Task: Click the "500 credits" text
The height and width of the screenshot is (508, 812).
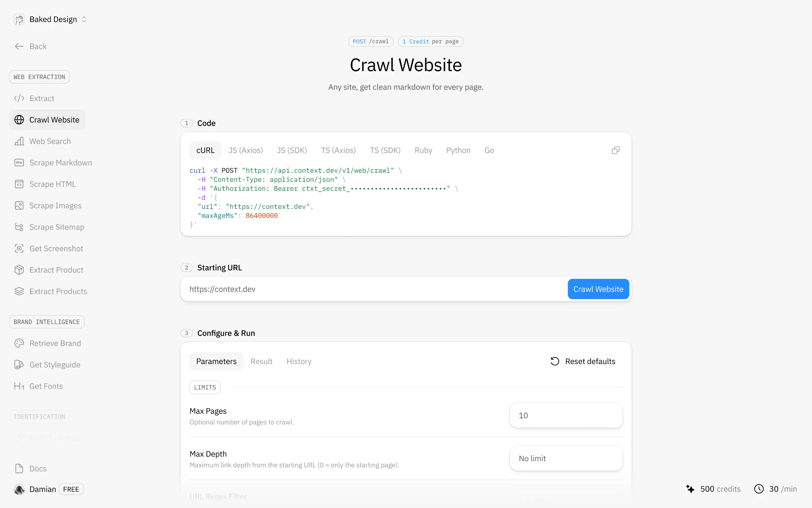Action: tap(720, 489)
